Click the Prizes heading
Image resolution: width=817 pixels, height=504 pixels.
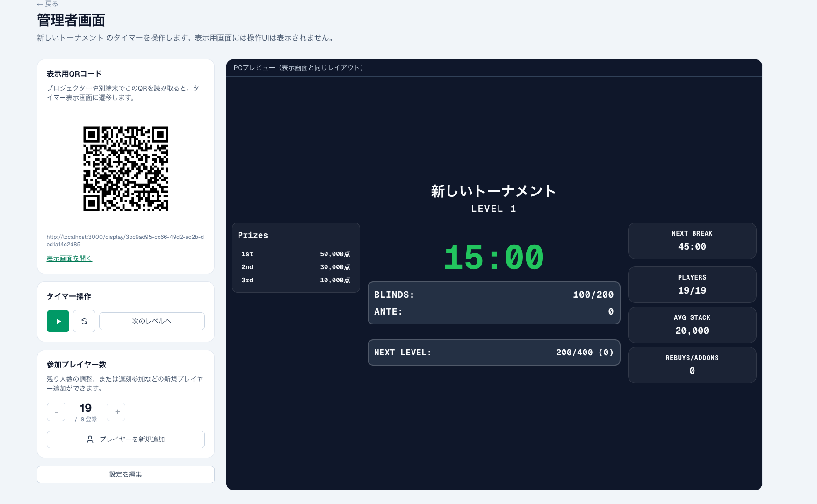253,235
